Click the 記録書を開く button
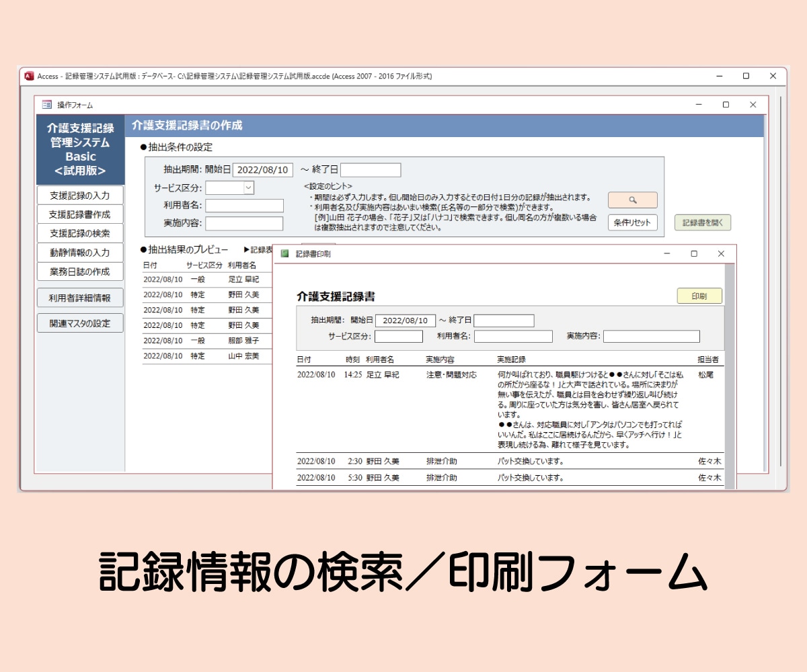807x672 pixels. [x=702, y=222]
